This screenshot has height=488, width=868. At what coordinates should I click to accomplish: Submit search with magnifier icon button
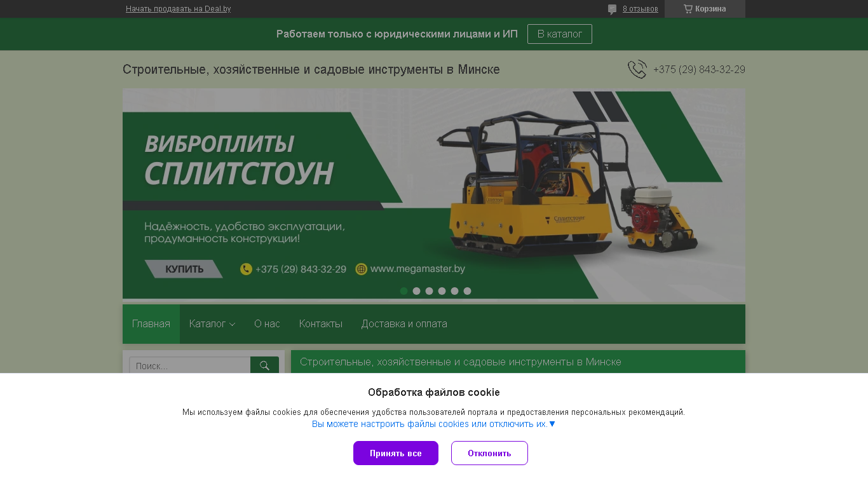tap(264, 365)
